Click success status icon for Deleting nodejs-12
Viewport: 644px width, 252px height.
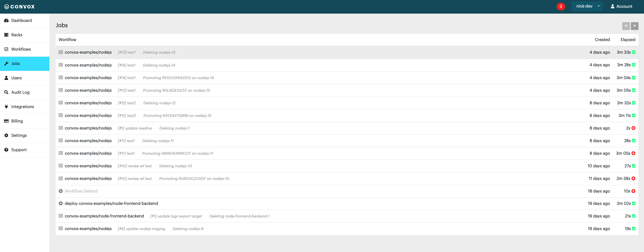click(x=634, y=103)
